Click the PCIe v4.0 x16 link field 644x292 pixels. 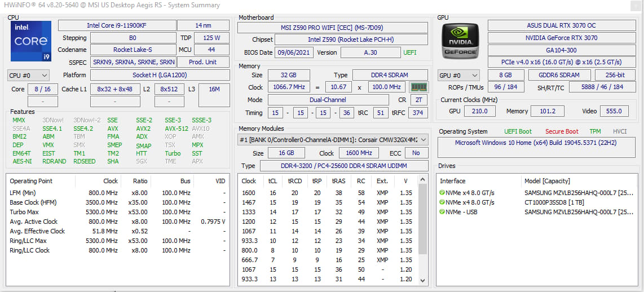(561, 63)
